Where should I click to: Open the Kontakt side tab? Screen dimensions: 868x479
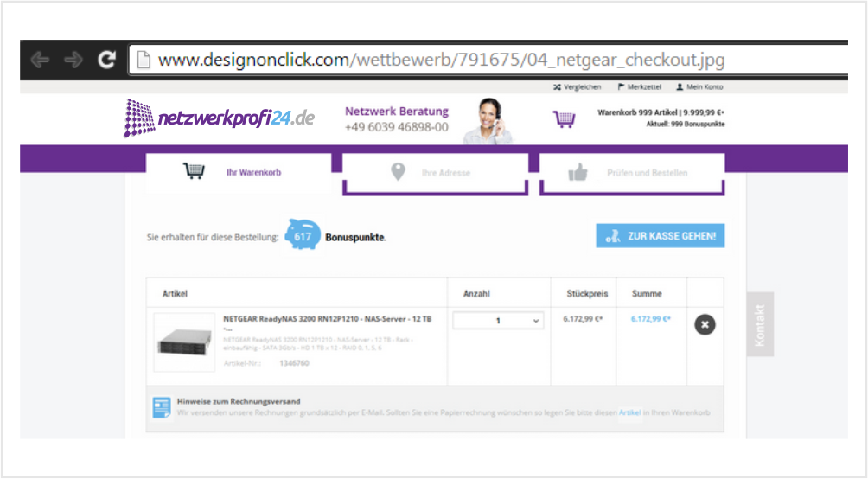click(760, 324)
